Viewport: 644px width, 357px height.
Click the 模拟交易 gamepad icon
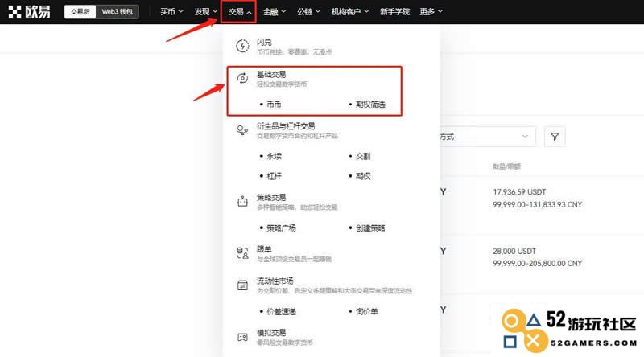242,337
